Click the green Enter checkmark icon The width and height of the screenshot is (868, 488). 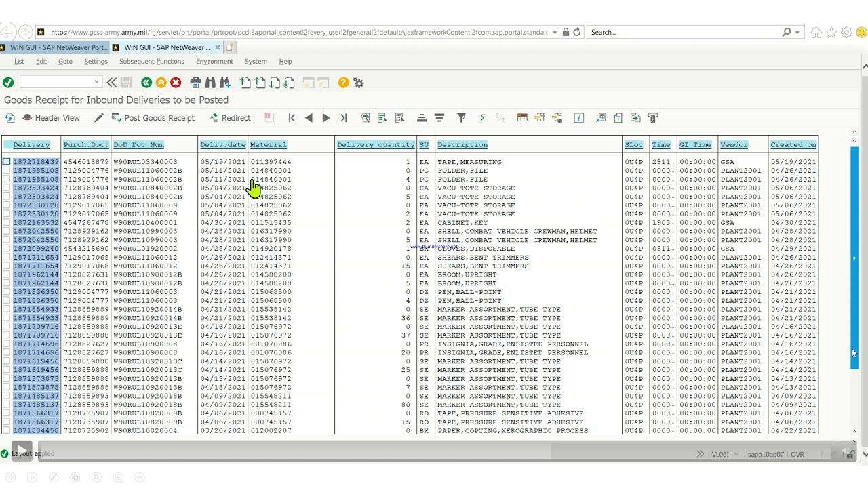click(8, 83)
